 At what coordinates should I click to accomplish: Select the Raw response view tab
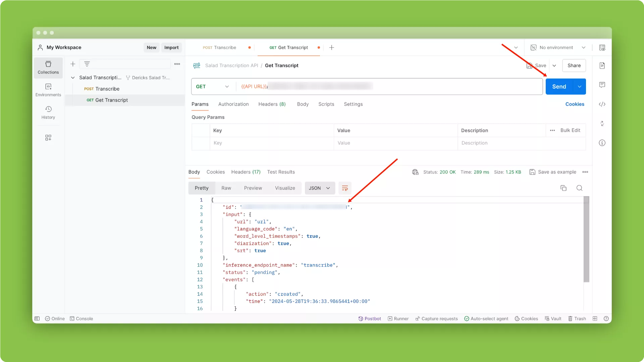point(226,188)
